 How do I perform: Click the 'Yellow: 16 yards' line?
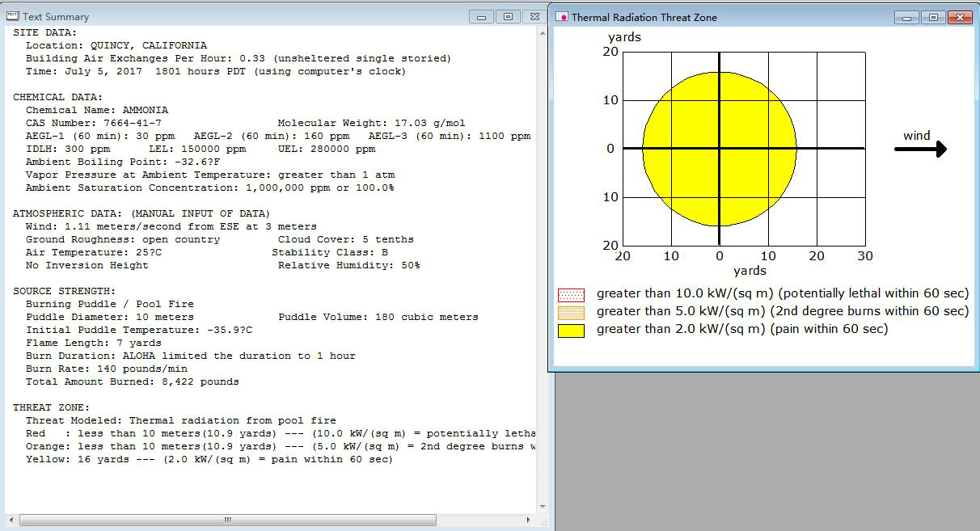(209, 459)
